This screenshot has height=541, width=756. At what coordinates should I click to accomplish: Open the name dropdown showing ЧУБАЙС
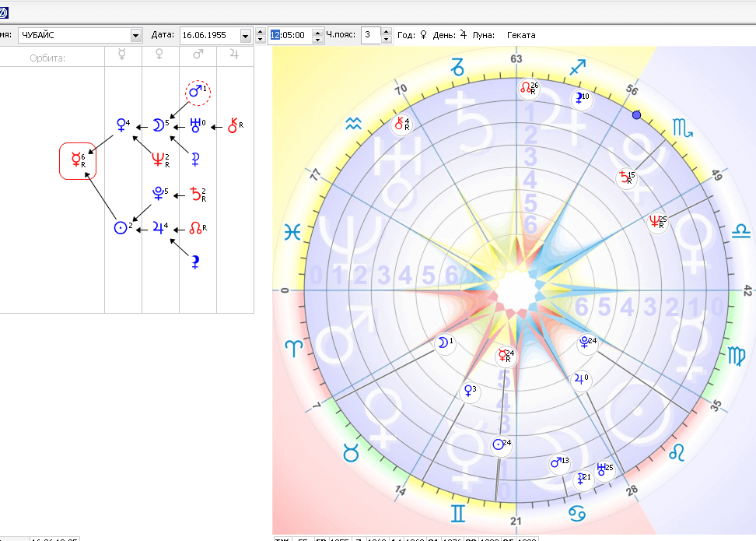[136, 35]
